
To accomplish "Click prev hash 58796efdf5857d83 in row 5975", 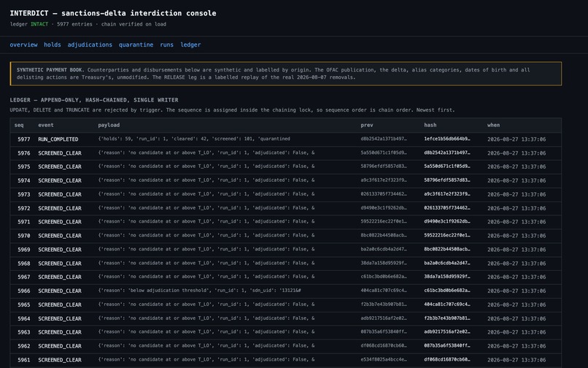I will (x=384, y=166).
